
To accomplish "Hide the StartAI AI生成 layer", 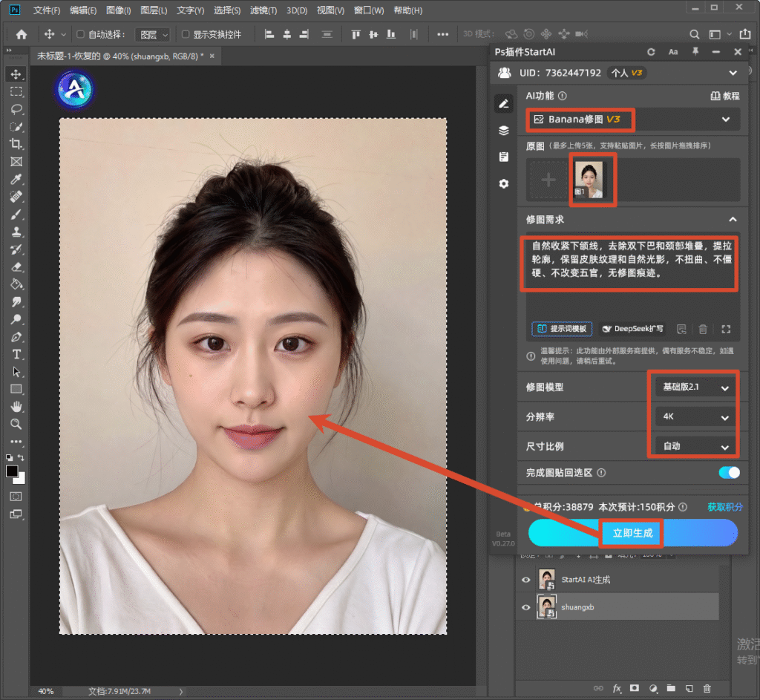I will (x=526, y=580).
